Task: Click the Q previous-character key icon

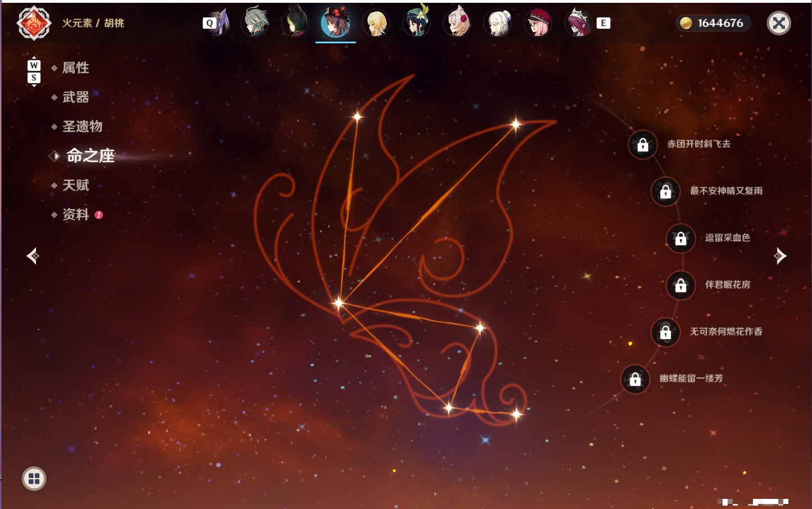Action: pos(209,23)
